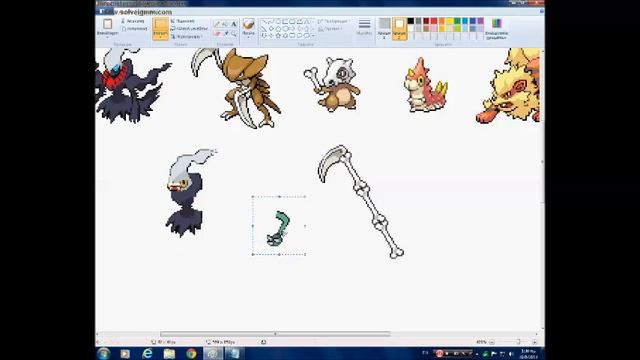Image resolution: width=640 pixels, height=360 pixels.
Task: Activate the Color 2 box
Action: coord(399,29)
